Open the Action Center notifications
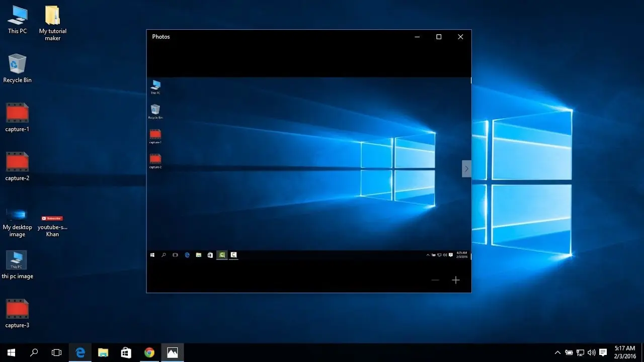 [603, 352]
